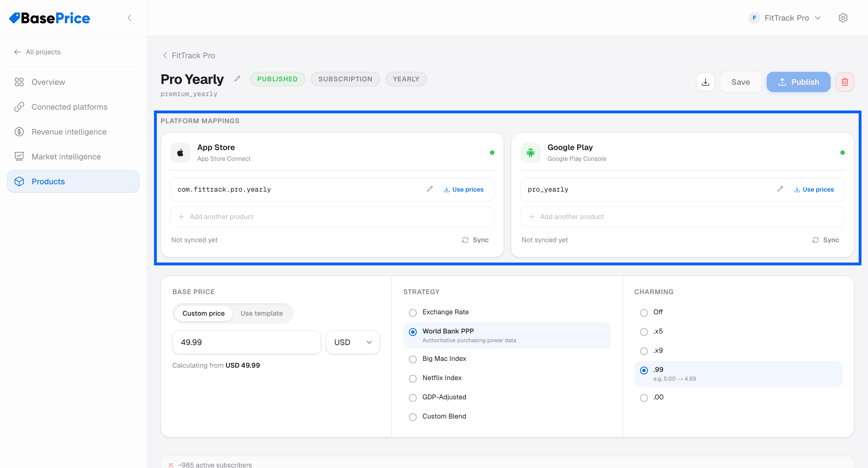Image resolution: width=868 pixels, height=468 pixels.
Task: Publish the product prices
Action: [798, 82]
